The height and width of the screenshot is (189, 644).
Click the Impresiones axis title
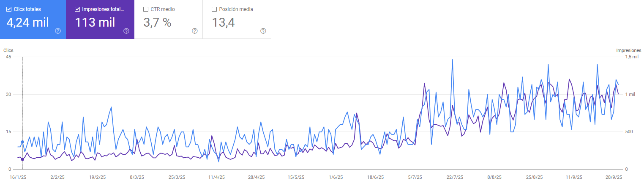tap(629, 50)
